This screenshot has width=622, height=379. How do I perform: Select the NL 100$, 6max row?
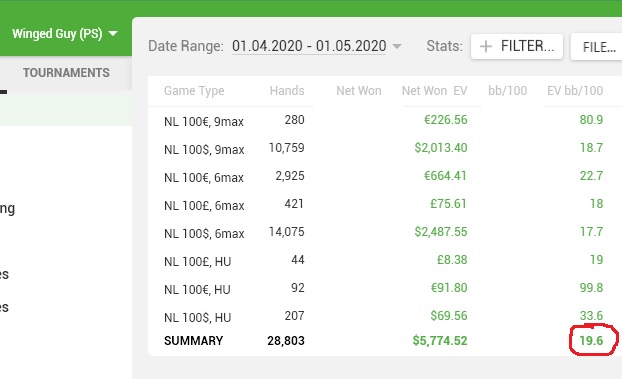click(383, 232)
